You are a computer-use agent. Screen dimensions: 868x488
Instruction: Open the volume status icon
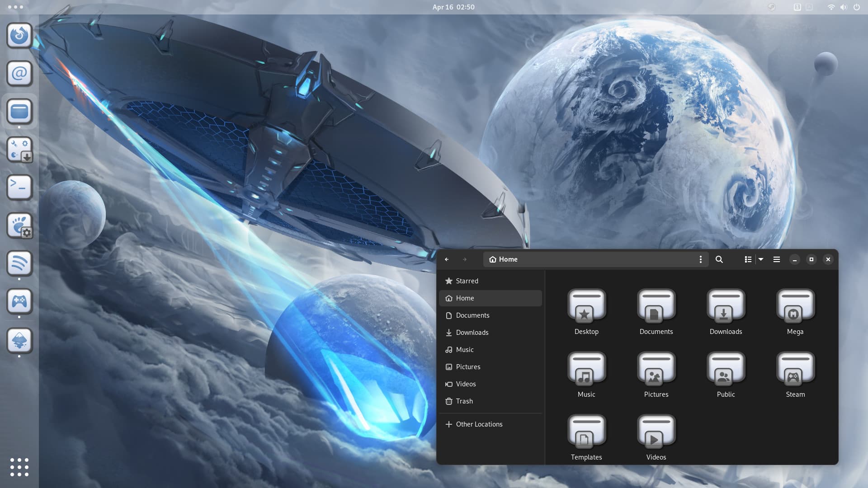tap(844, 7)
